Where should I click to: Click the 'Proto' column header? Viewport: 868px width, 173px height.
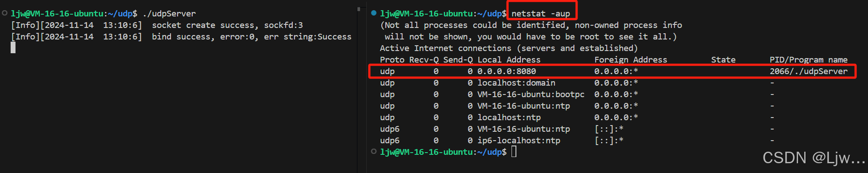[x=392, y=60]
